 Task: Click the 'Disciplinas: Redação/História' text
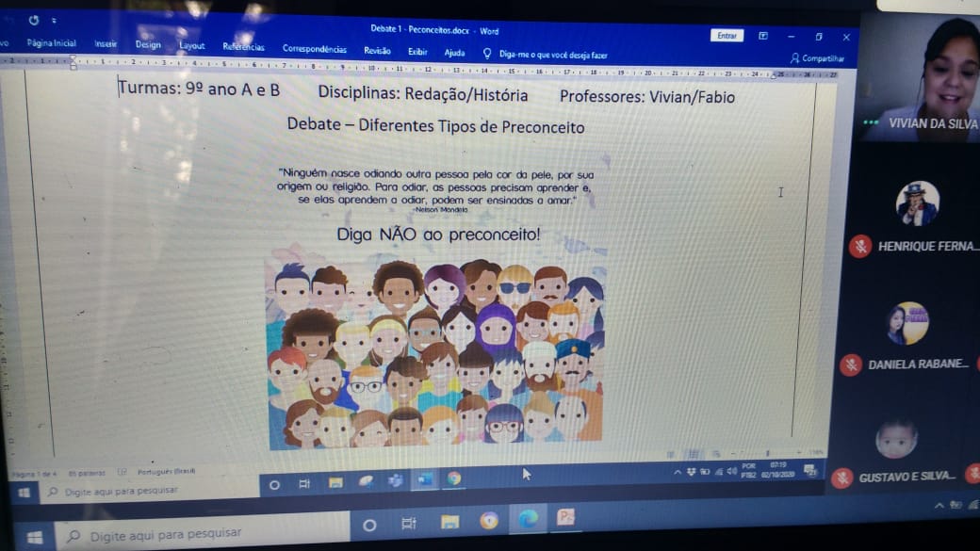[x=422, y=93]
